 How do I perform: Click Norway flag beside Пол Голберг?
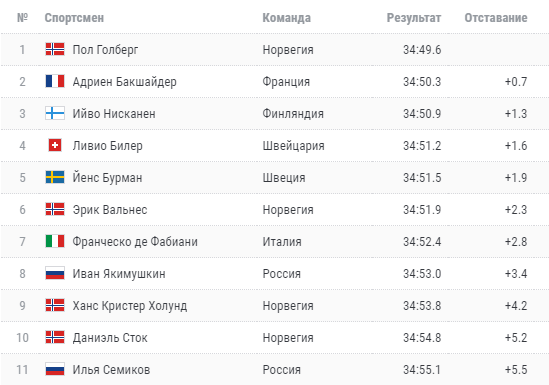[55, 49]
